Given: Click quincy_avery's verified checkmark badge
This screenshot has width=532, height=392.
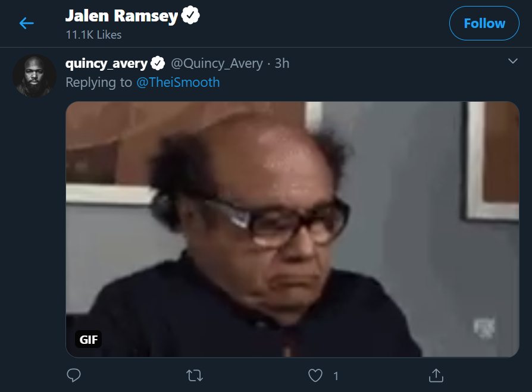Looking at the screenshot, I should [158, 63].
